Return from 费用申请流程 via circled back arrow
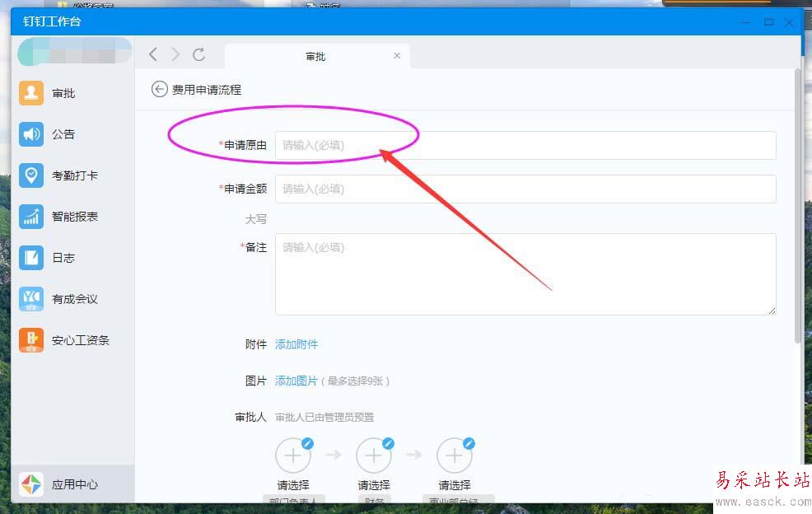The image size is (812, 514). point(159,90)
